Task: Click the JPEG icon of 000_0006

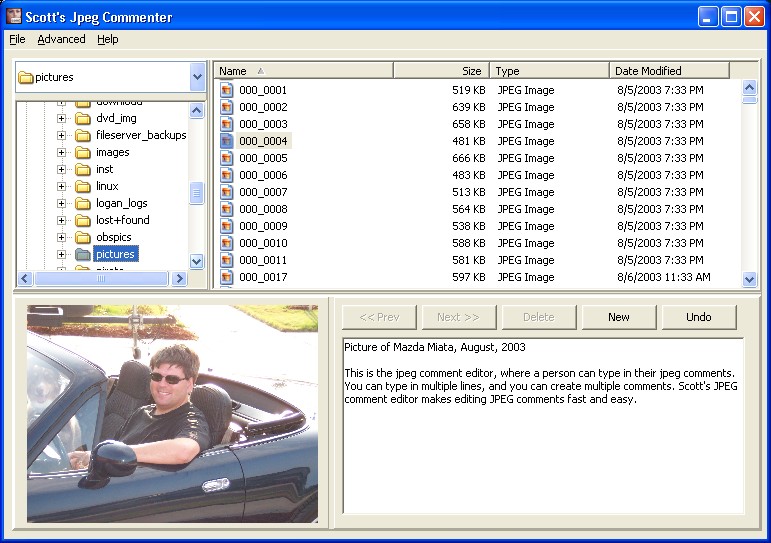Action: 226,175
